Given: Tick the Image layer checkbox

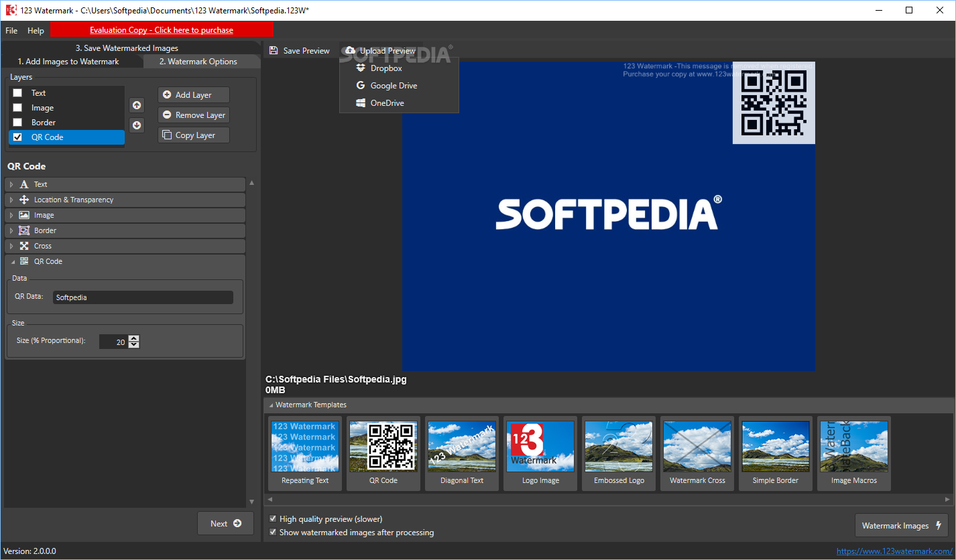Looking at the screenshot, I should 17,108.
